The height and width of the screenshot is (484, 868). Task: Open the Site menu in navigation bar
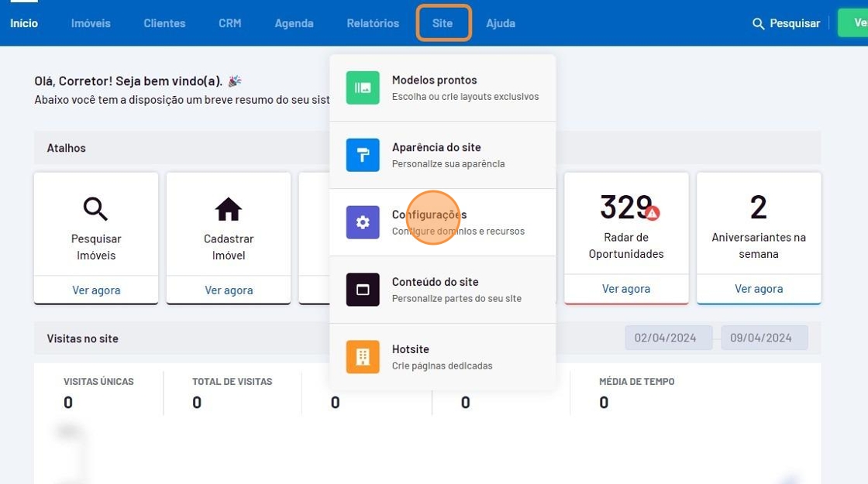[443, 23]
